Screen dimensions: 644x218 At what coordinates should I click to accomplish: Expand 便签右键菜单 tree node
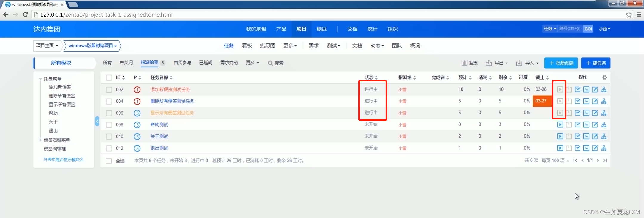coord(41,140)
